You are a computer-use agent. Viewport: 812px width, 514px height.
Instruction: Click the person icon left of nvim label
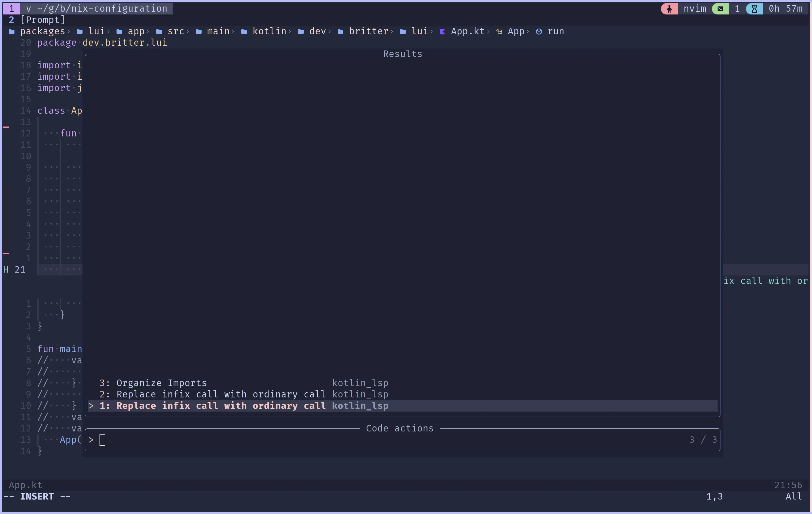[669, 9]
